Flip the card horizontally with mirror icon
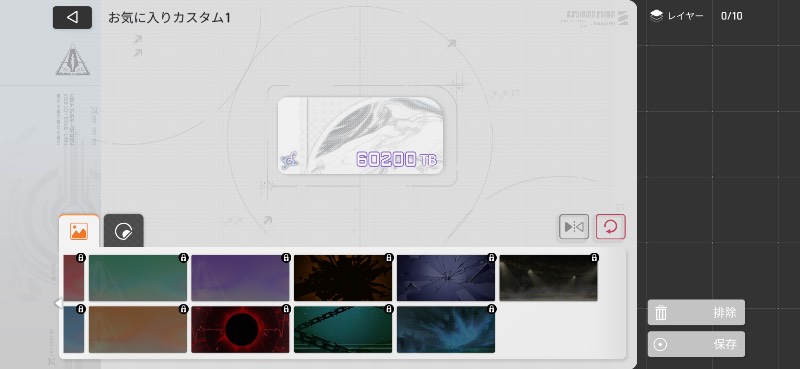Viewport: 800px width, 369px height. 574,227
